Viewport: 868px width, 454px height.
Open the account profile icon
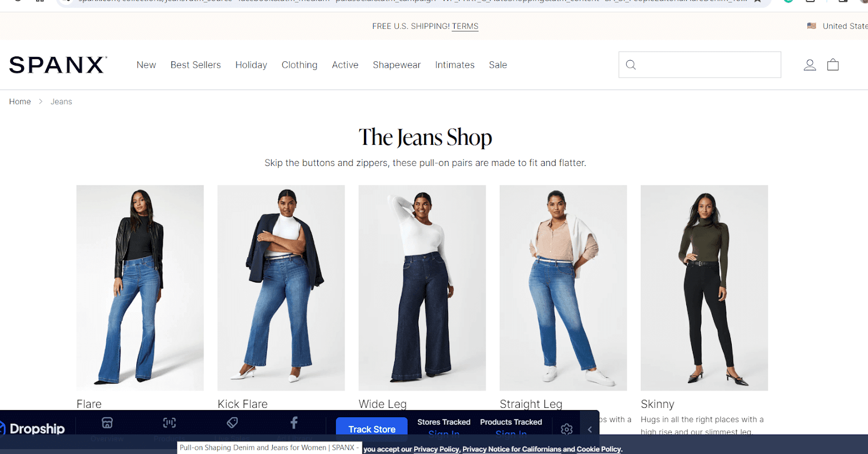click(809, 65)
